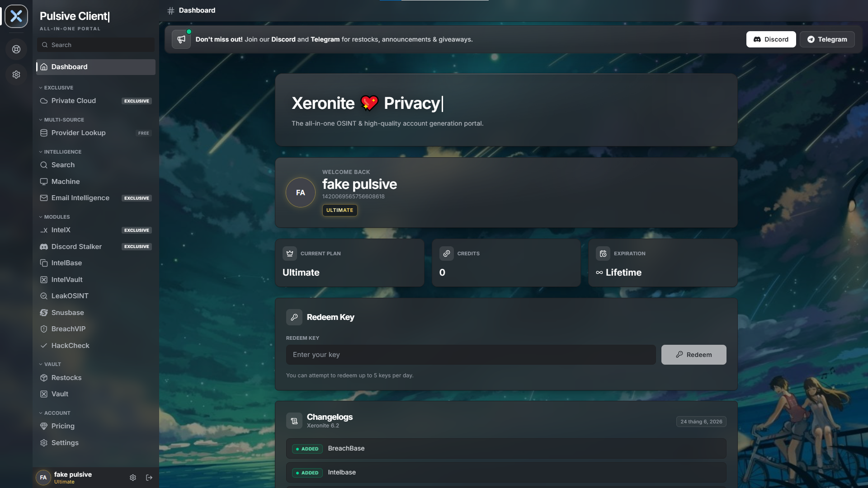Screen dimensions: 868x488
Task: Open the lifebuoy support icon in left rail
Action: point(16,49)
